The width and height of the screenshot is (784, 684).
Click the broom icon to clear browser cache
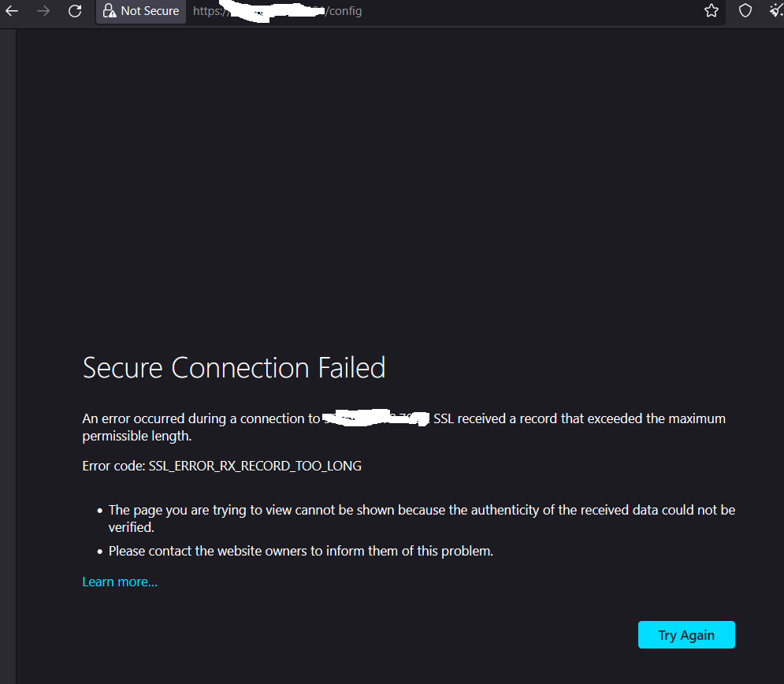[775, 11]
